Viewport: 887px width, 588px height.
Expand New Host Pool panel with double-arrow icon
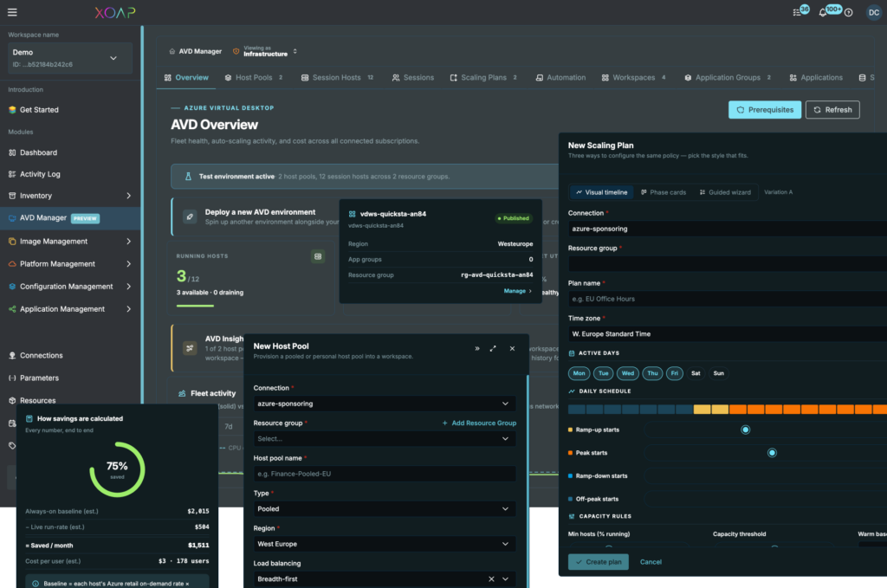477,349
